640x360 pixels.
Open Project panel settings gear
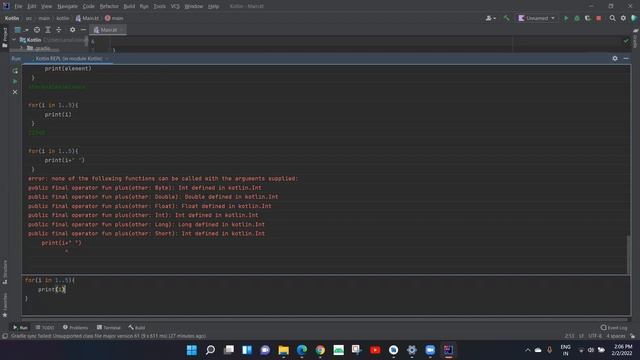tap(72, 30)
